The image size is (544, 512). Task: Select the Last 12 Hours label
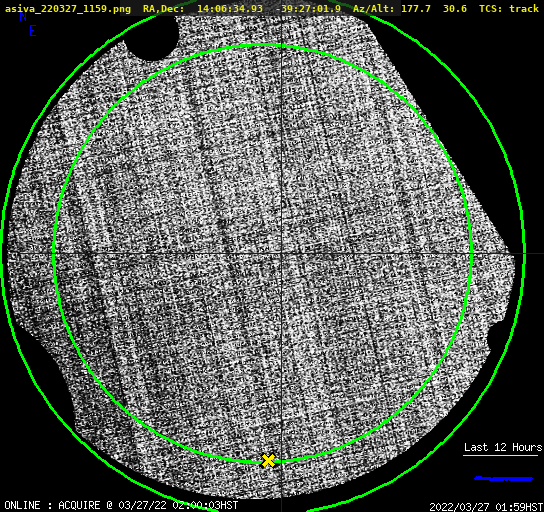[x=503, y=447]
